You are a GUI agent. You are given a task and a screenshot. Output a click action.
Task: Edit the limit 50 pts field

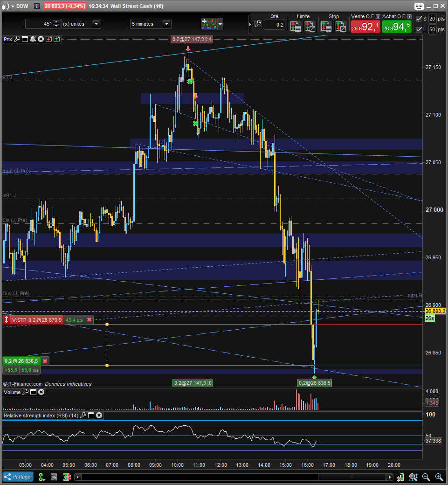tap(432, 29)
